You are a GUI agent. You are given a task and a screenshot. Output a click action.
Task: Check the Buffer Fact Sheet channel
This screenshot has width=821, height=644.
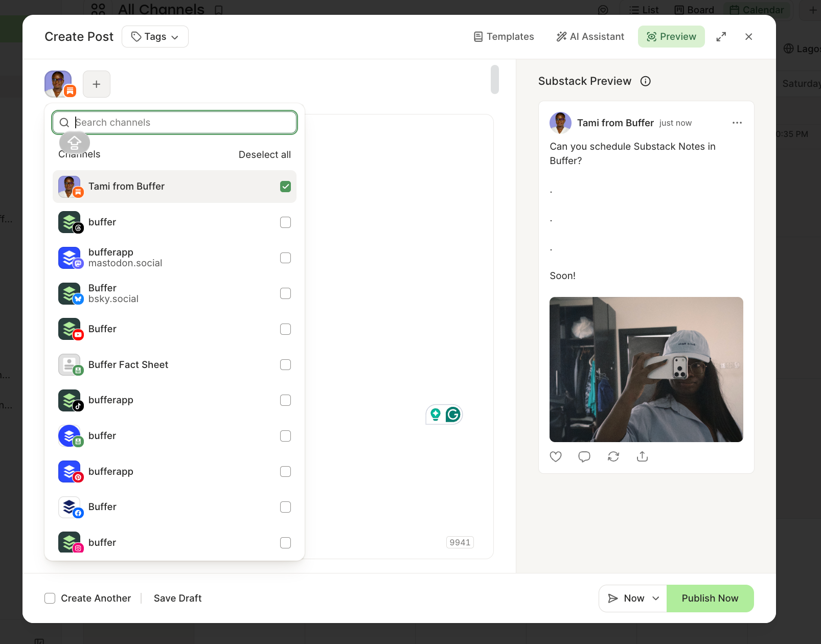point(286,365)
